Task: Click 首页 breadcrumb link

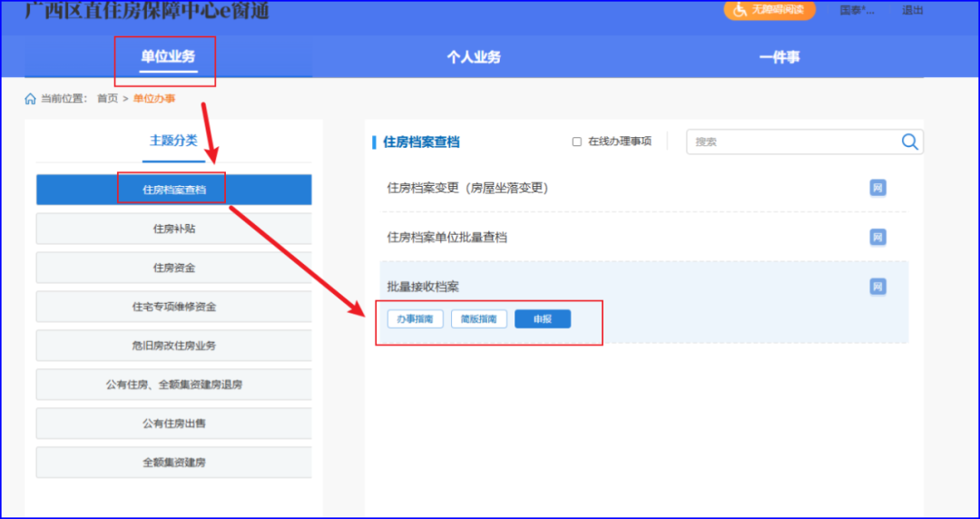Action: point(107,99)
